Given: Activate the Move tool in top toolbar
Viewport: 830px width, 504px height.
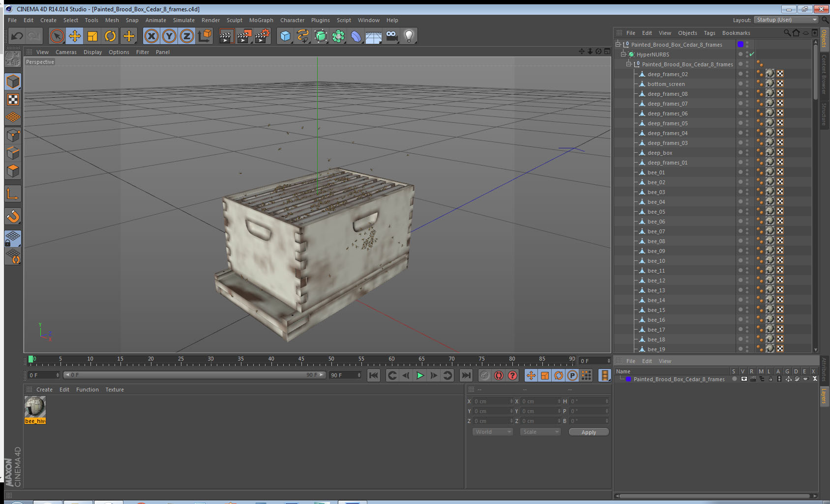Looking at the screenshot, I should tap(75, 36).
